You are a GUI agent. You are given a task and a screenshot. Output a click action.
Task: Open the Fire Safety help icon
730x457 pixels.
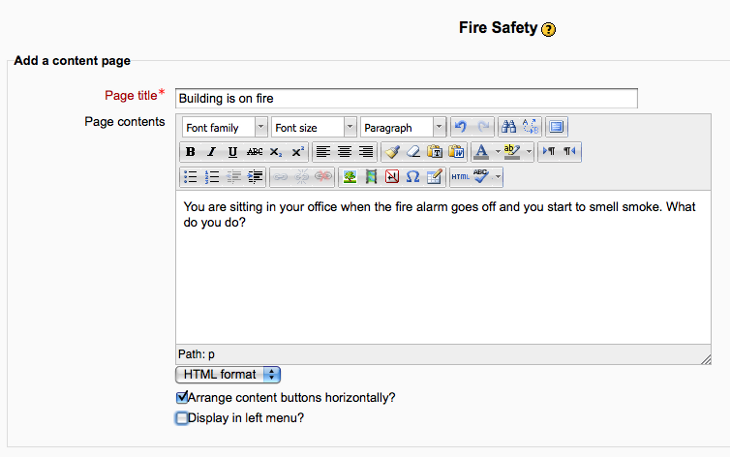click(x=548, y=29)
